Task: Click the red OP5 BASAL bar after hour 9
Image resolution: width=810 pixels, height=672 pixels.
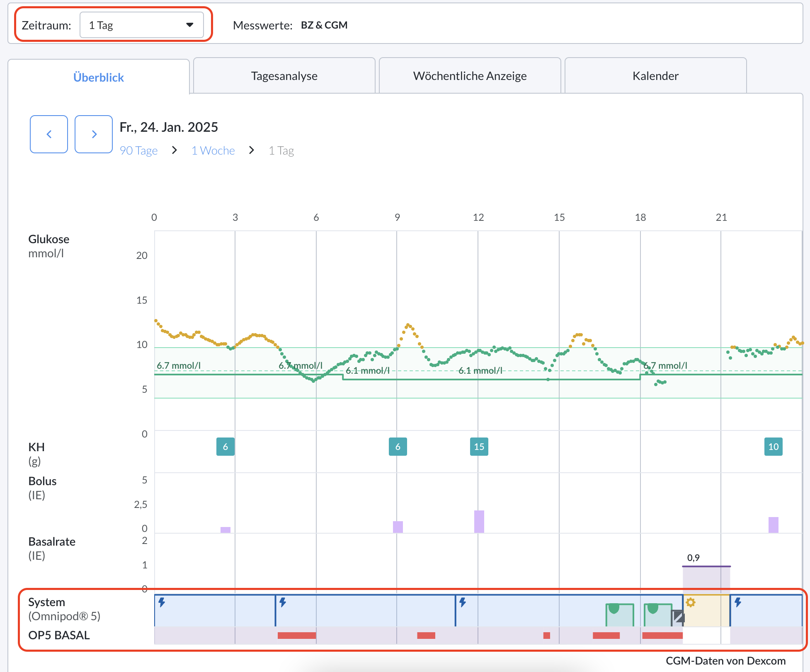Action: pos(426,636)
